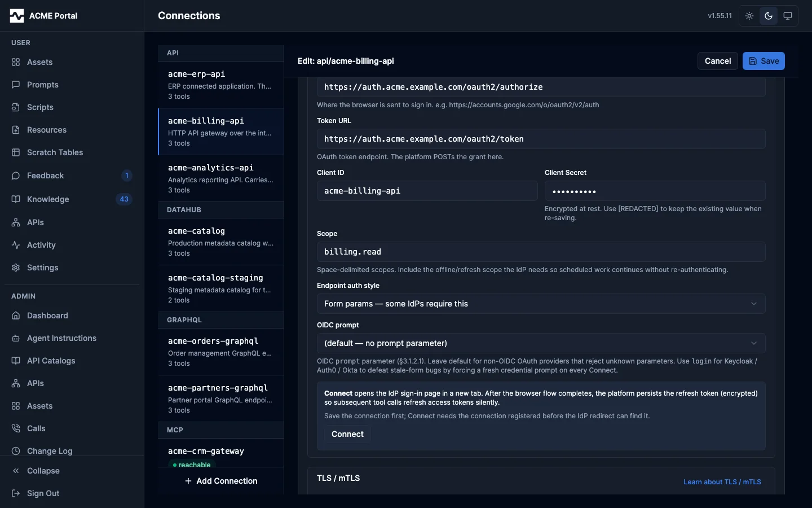Open the OIDC prompt dropdown
The height and width of the screenshot is (508, 812).
[x=541, y=343]
